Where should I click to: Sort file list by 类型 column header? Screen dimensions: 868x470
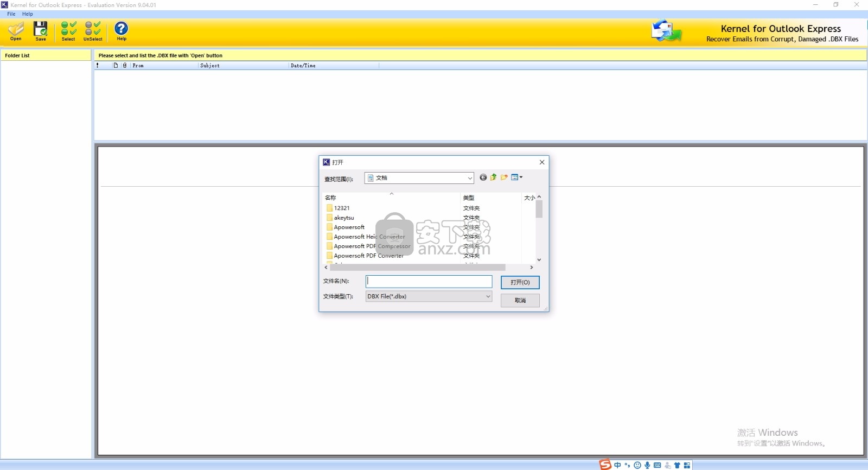click(490, 198)
